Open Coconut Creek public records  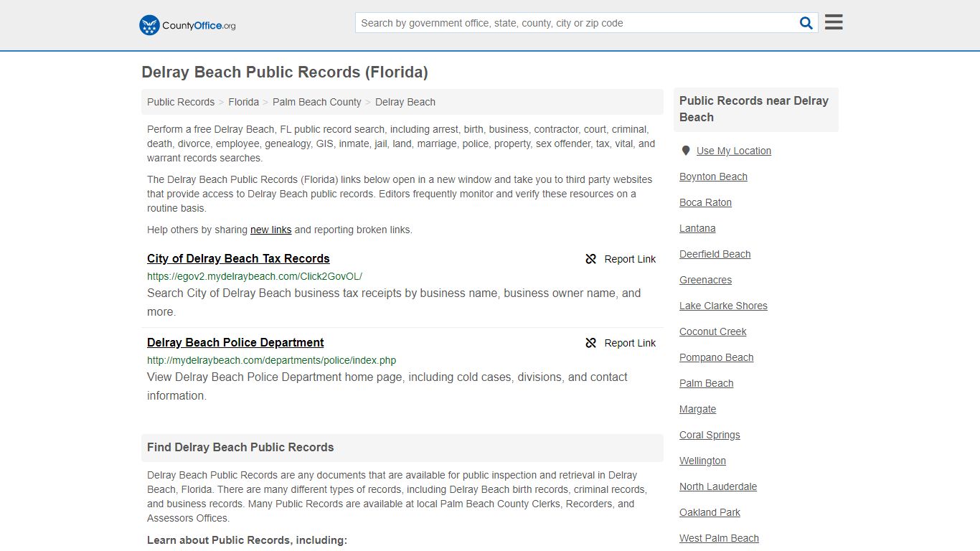click(x=712, y=331)
